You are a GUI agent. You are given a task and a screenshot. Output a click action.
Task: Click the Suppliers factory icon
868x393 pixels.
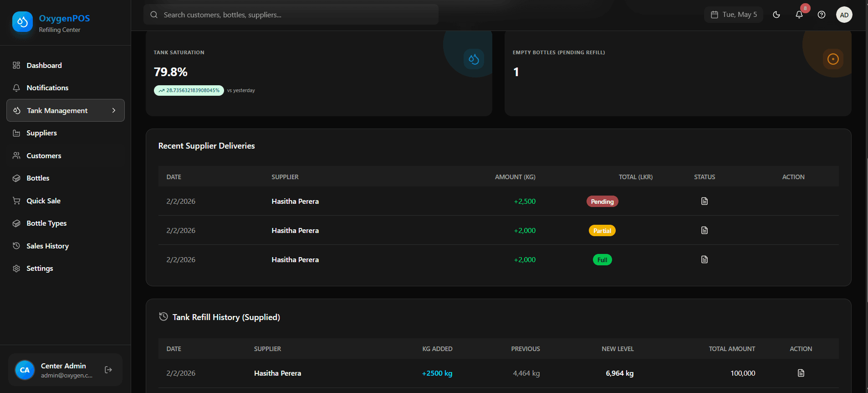[x=16, y=133]
